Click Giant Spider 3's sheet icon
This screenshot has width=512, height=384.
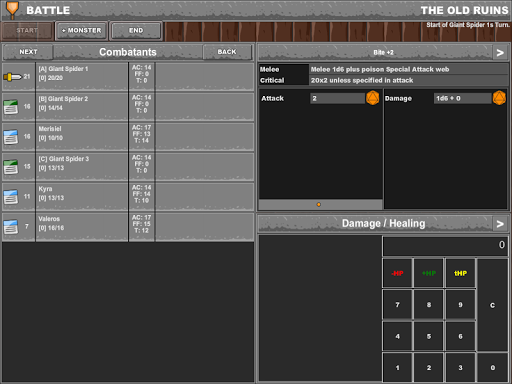point(11,167)
